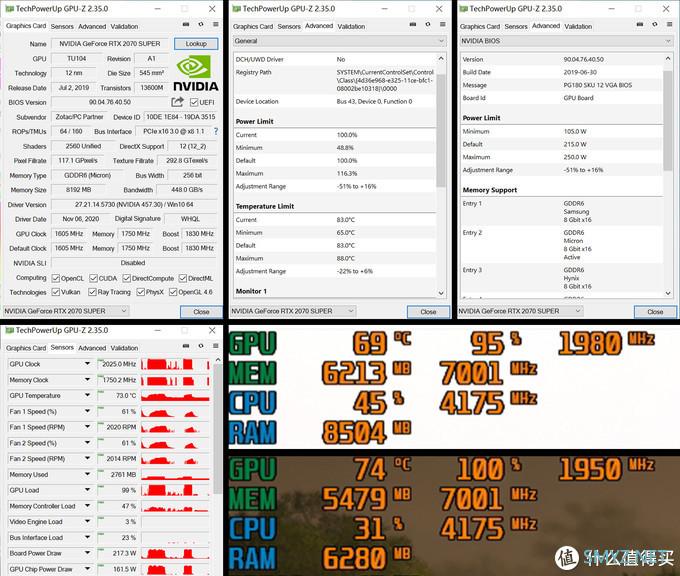The height and width of the screenshot is (576, 680).
Task: Click scroll down arrow in General Advanced list
Action: point(441,293)
